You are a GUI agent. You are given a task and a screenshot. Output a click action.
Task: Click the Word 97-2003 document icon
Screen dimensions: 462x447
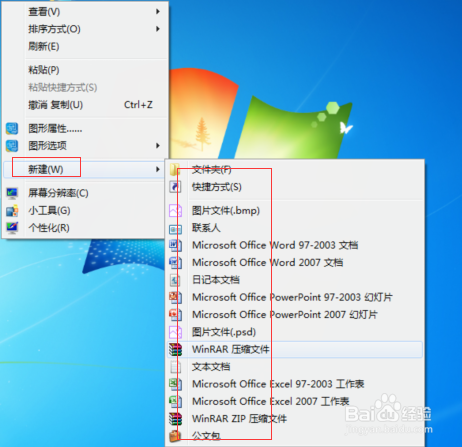(x=175, y=245)
